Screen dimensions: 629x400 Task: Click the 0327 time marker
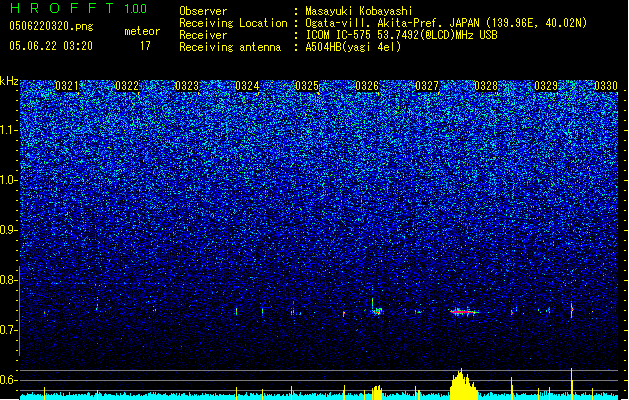click(x=427, y=86)
